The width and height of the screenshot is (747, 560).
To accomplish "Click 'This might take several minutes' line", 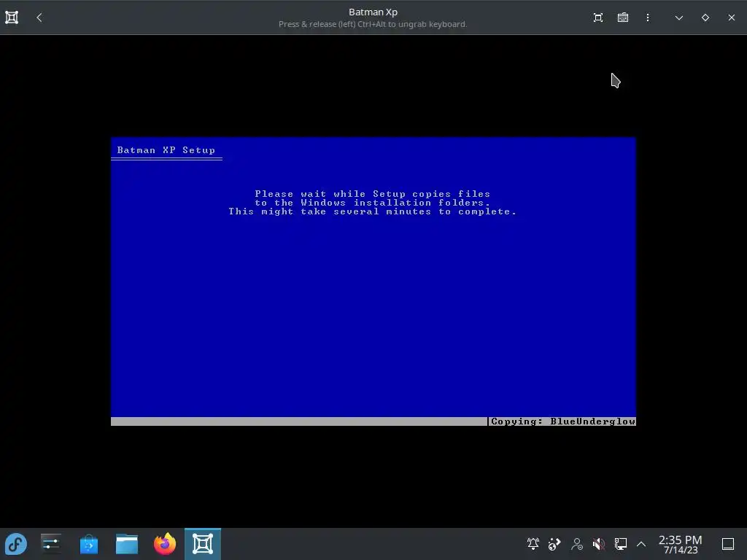I will coord(373,211).
